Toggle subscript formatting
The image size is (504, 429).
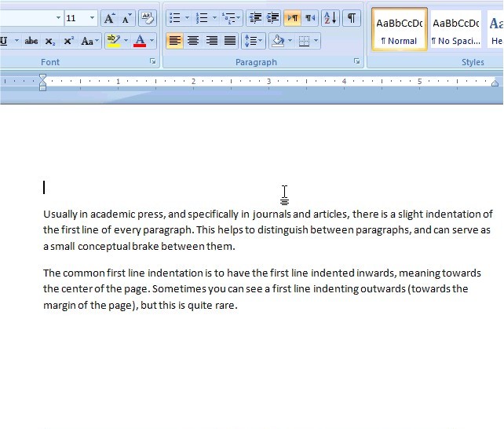(49, 41)
